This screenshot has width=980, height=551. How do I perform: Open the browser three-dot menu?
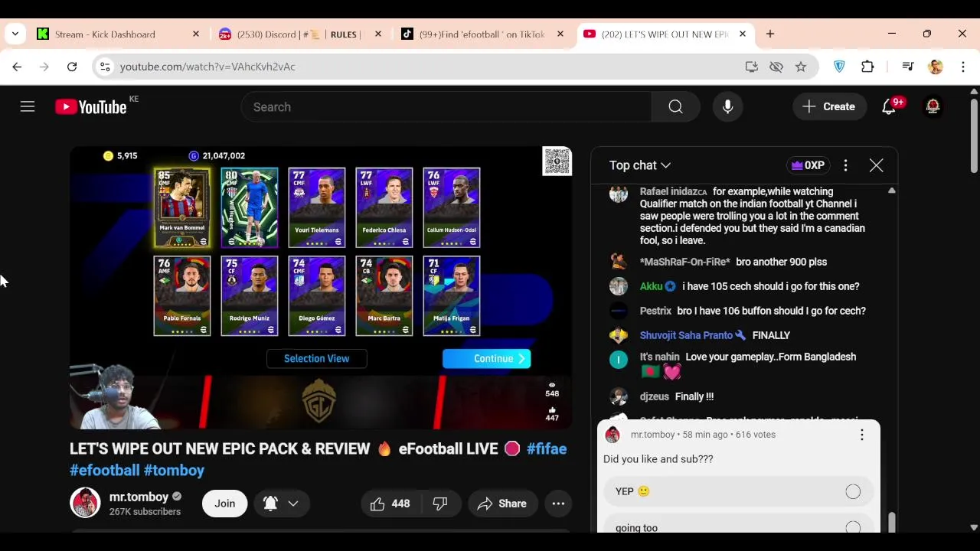963,67
